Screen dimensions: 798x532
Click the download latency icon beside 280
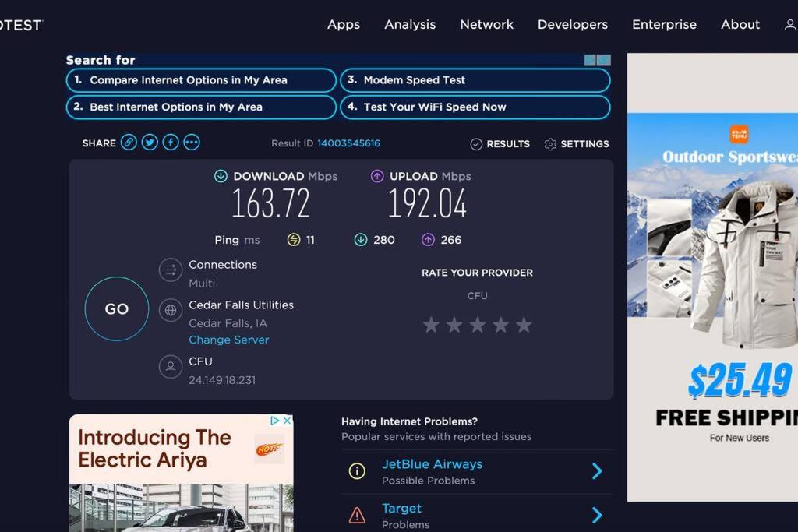point(361,240)
